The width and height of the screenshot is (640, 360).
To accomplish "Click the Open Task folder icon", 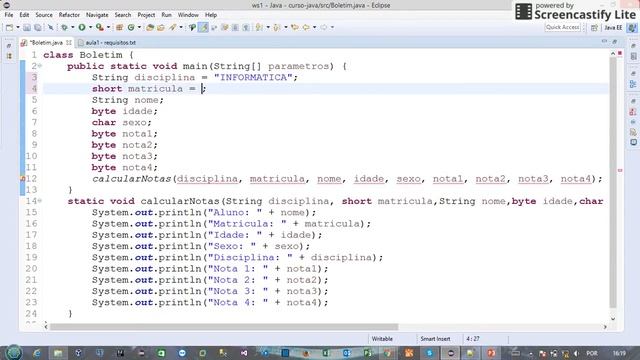I will tap(161, 27).
